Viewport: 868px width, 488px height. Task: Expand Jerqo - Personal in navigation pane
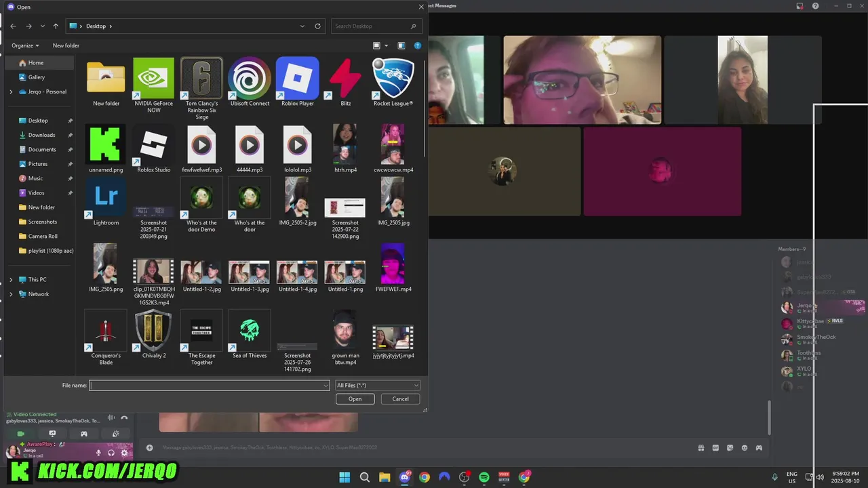pyautogui.click(x=11, y=91)
